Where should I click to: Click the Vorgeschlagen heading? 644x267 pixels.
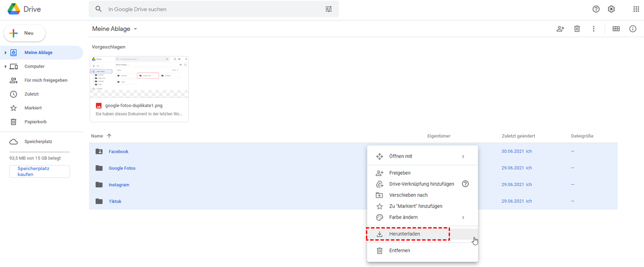[x=109, y=47]
